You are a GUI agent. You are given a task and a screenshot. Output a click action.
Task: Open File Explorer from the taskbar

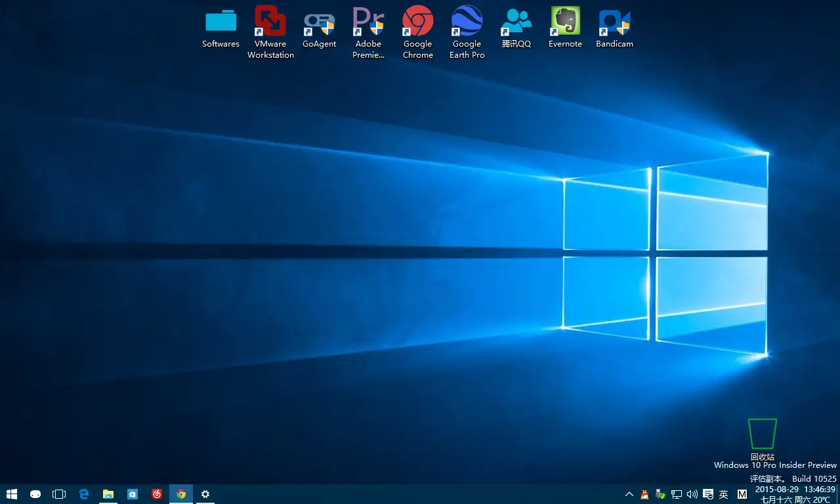pyautogui.click(x=108, y=494)
